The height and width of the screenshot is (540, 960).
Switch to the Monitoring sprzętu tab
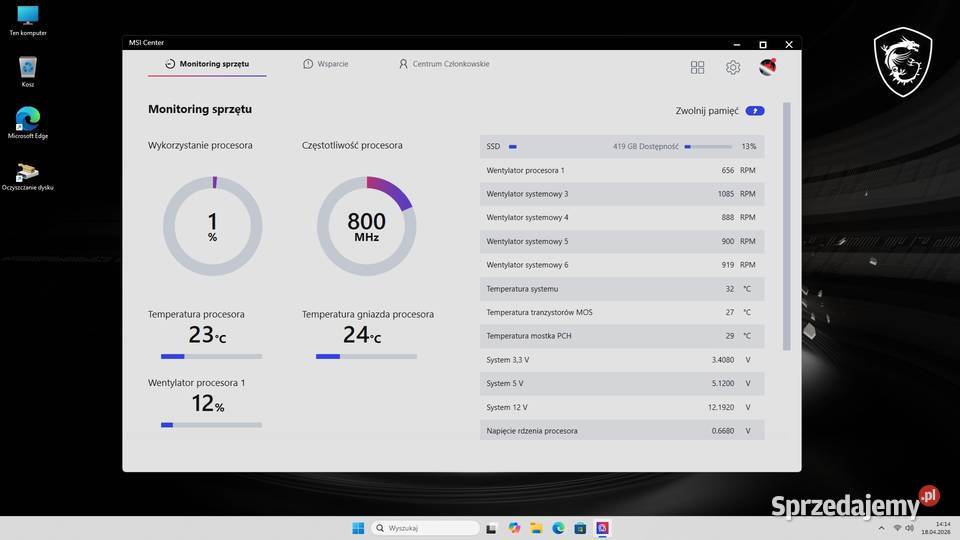coord(207,64)
